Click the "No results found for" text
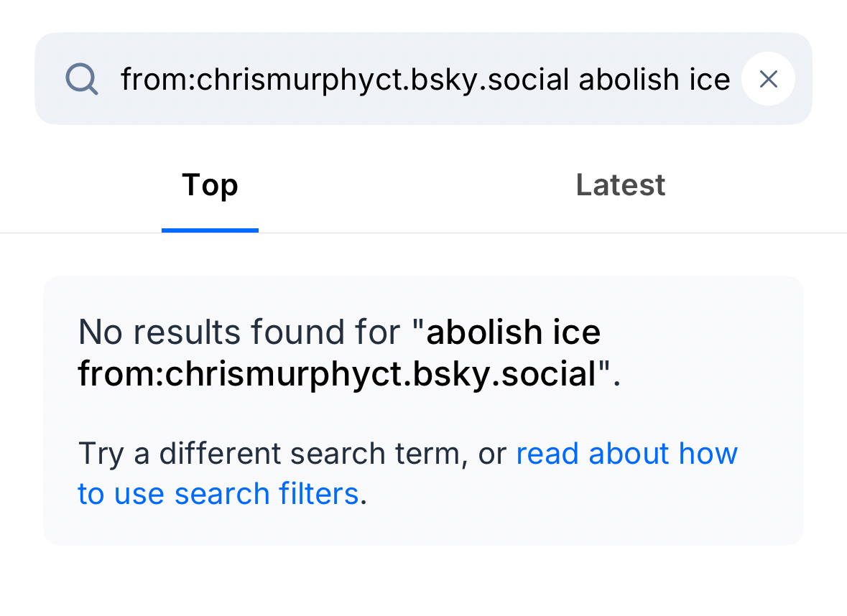Viewport: 847px width, 616px height. coord(239,332)
